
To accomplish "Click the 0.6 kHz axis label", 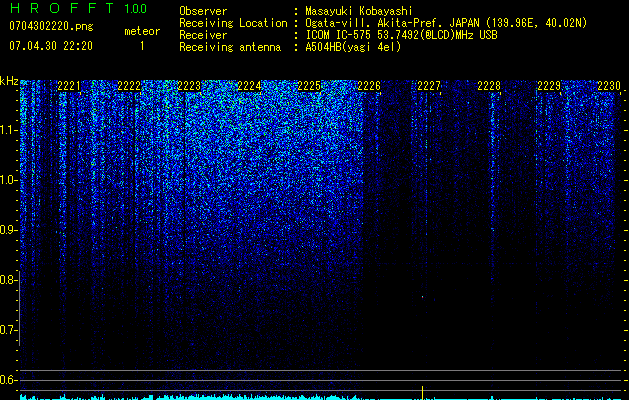I will click(x=9, y=380).
